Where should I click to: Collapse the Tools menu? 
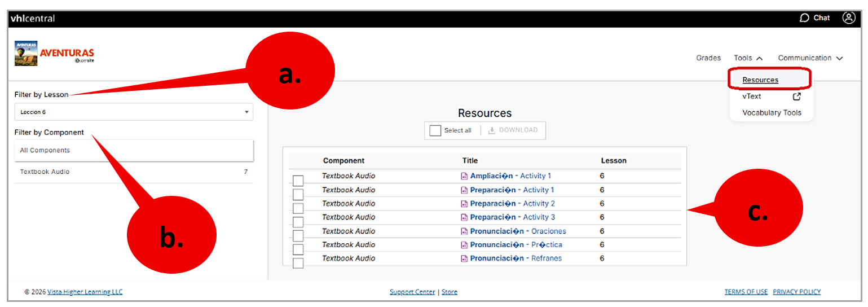(x=748, y=58)
